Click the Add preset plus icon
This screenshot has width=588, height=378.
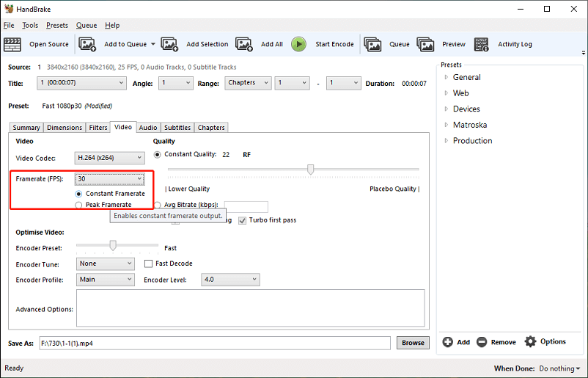click(448, 342)
